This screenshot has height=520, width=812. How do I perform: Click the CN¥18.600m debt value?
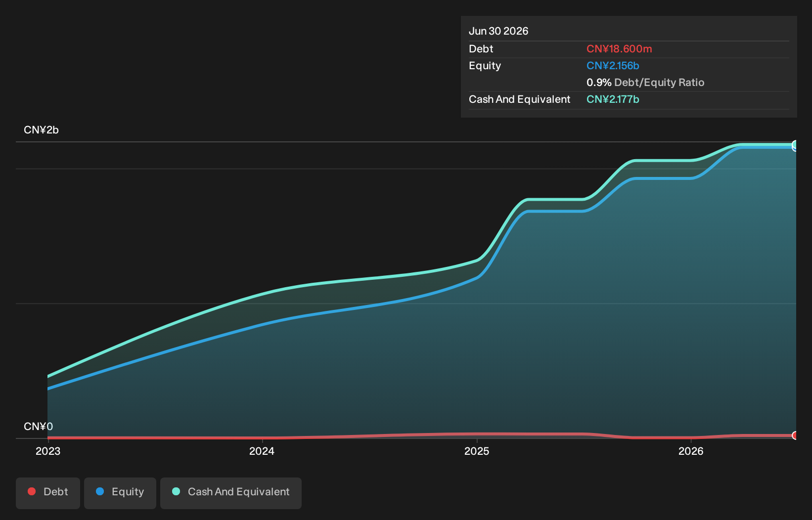[x=619, y=49]
